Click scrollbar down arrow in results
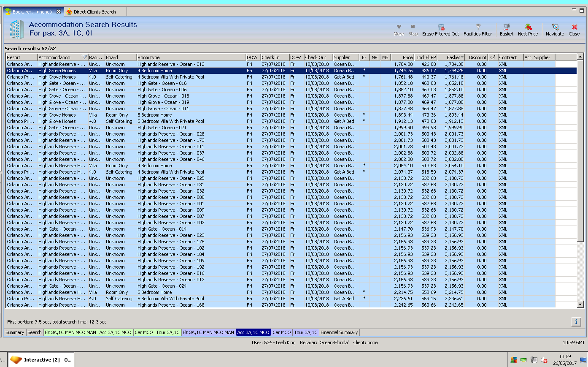This screenshot has height=367, width=588. point(580,304)
